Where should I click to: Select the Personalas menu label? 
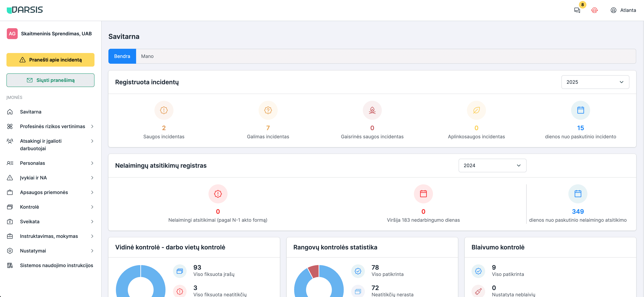click(32, 163)
